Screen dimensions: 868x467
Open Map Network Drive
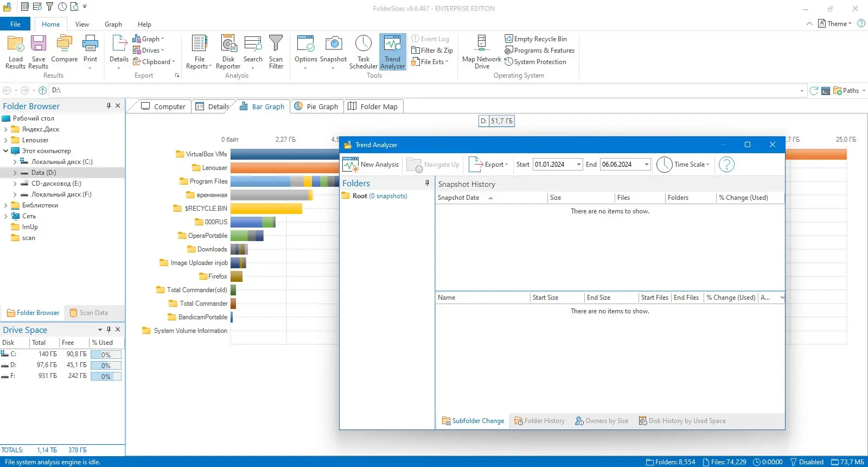[x=482, y=52]
